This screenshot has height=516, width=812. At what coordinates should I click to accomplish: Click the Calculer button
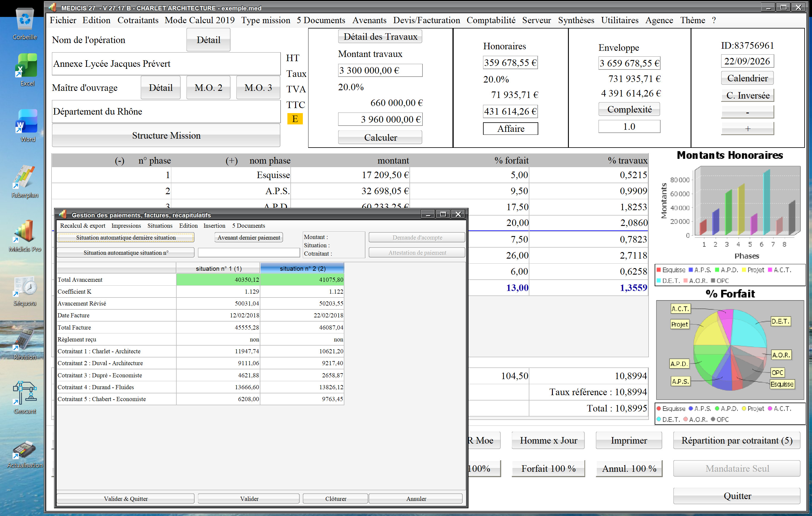[380, 137]
